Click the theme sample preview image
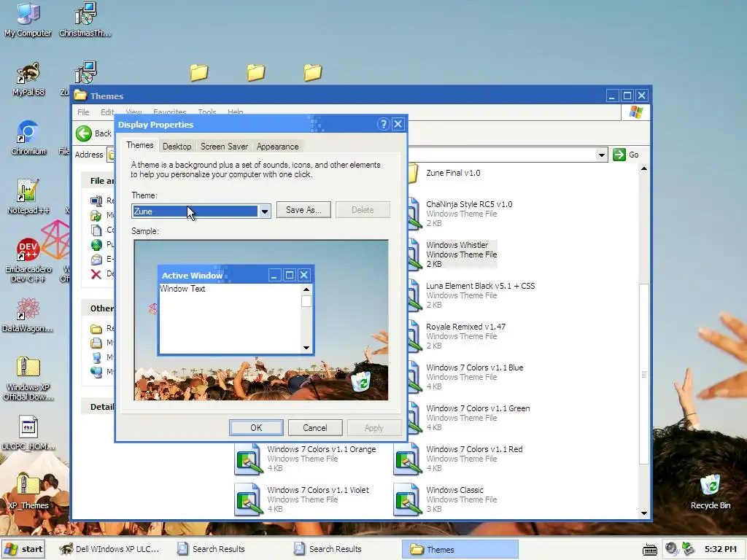The width and height of the screenshot is (747, 560). (x=261, y=320)
